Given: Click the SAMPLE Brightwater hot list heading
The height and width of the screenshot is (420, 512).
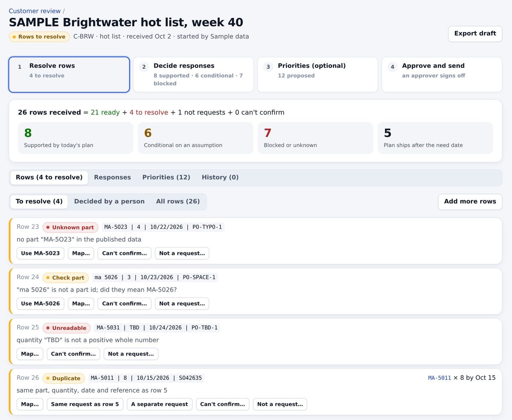Looking at the screenshot, I should coord(126,22).
